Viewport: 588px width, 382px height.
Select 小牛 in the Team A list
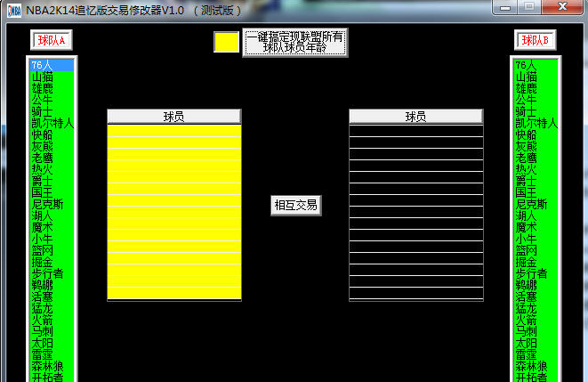[52, 239]
